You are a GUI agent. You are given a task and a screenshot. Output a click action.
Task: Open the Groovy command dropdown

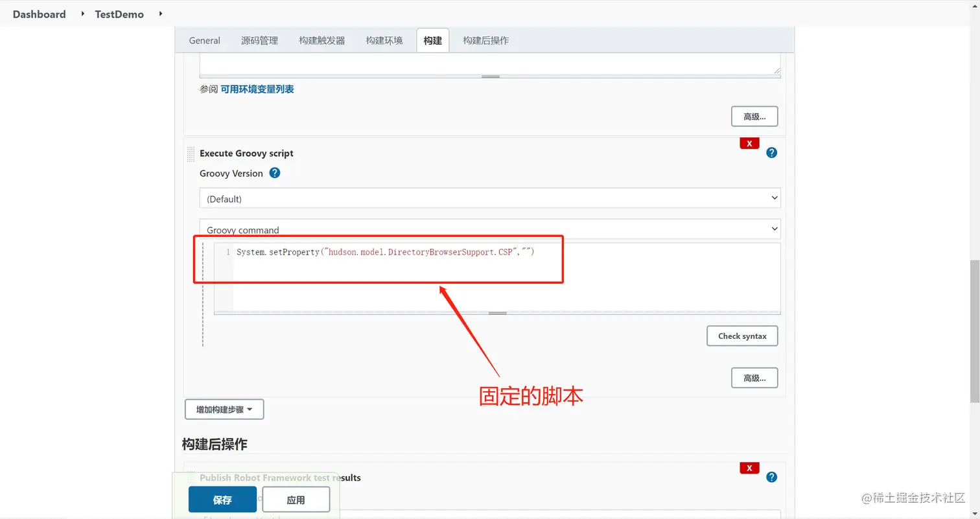tap(490, 229)
